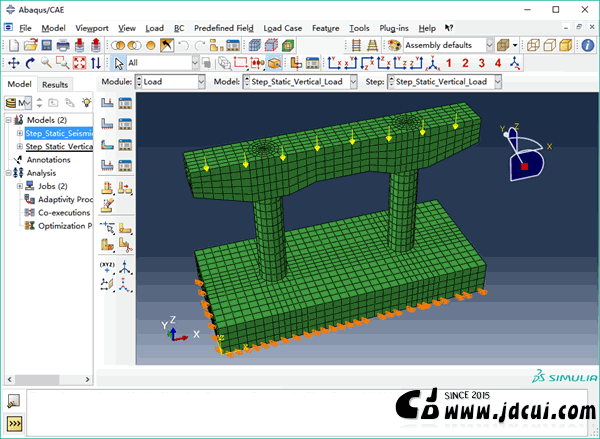Toggle wireframe render style
600x439 pixels.
click(x=533, y=46)
